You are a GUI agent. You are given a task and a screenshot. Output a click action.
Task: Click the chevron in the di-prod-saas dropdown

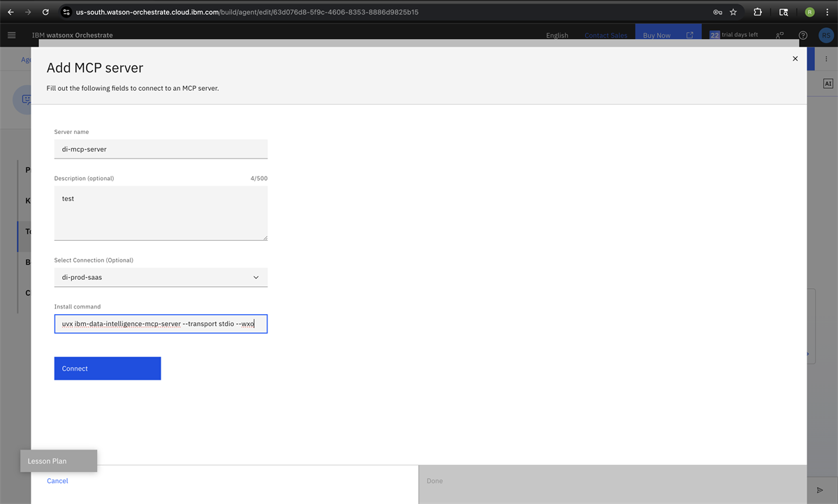point(256,277)
